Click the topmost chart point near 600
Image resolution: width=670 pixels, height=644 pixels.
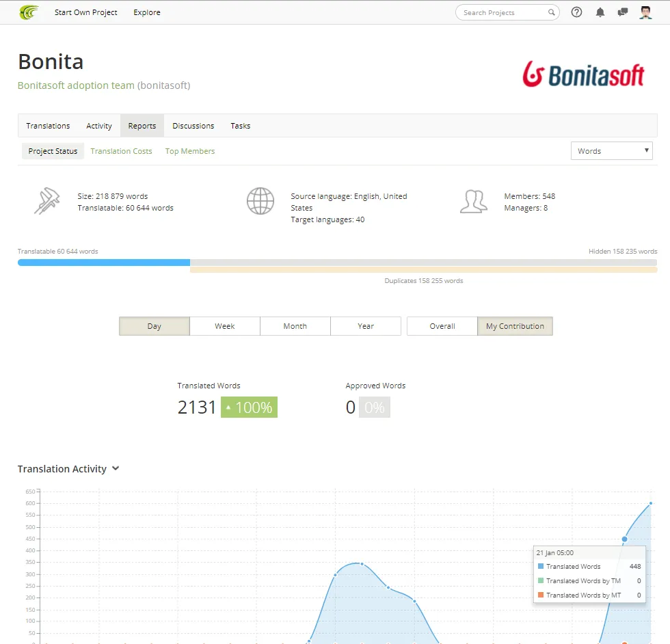pos(651,503)
